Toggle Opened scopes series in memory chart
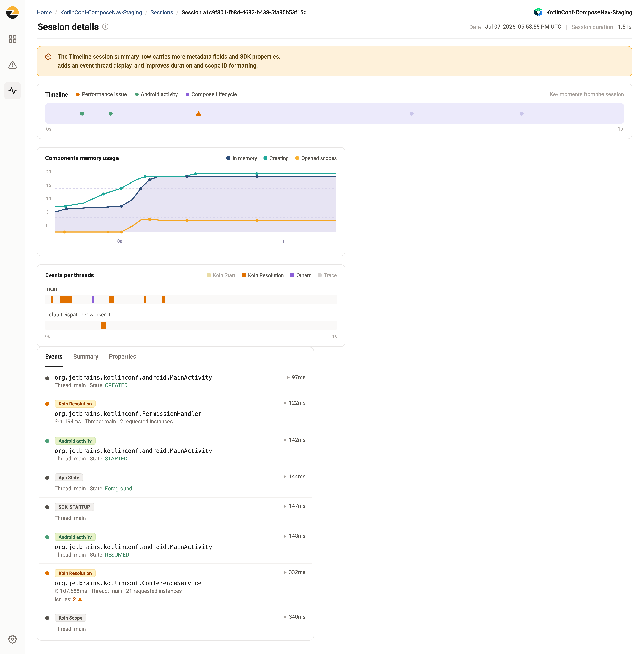This screenshot has height=654, width=644. point(316,158)
